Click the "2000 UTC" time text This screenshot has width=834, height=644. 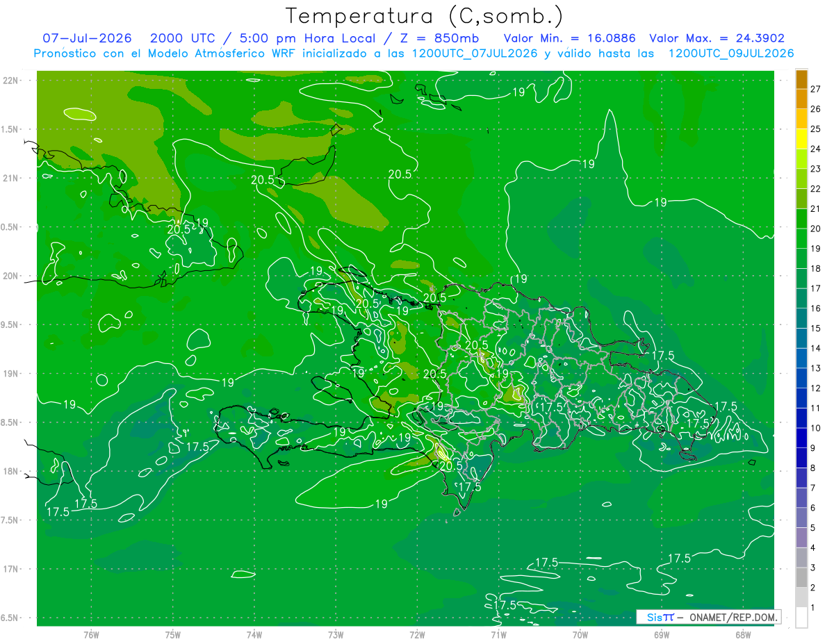183,38
